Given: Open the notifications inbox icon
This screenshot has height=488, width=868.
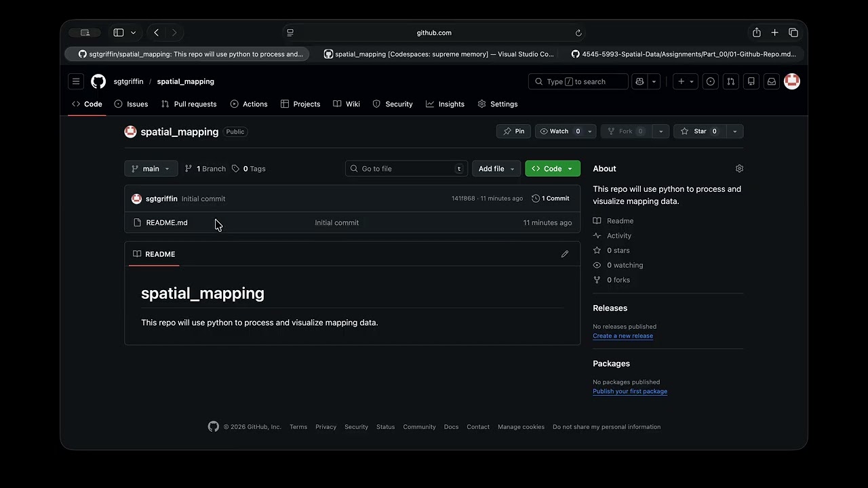Looking at the screenshot, I should tap(771, 81).
